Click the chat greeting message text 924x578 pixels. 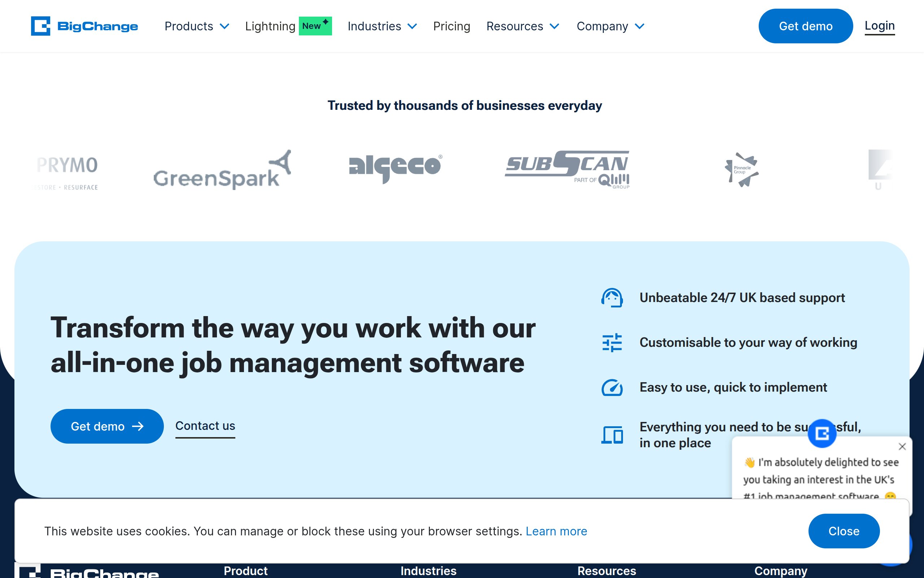click(x=820, y=479)
